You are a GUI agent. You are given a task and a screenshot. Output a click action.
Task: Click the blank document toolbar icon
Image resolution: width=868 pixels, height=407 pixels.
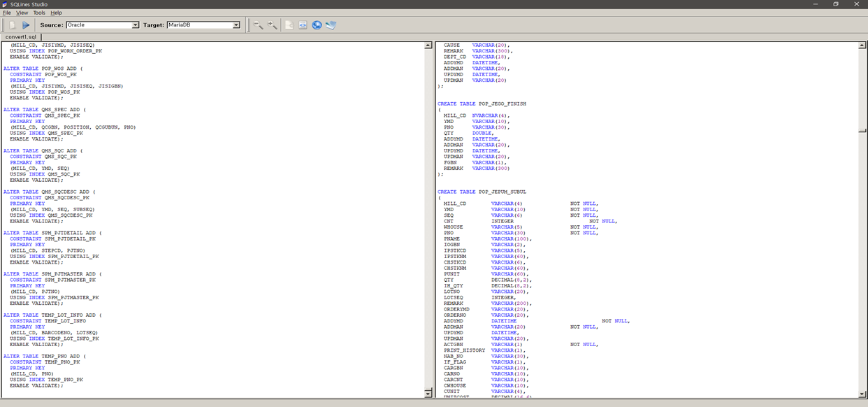[x=289, y=24]
